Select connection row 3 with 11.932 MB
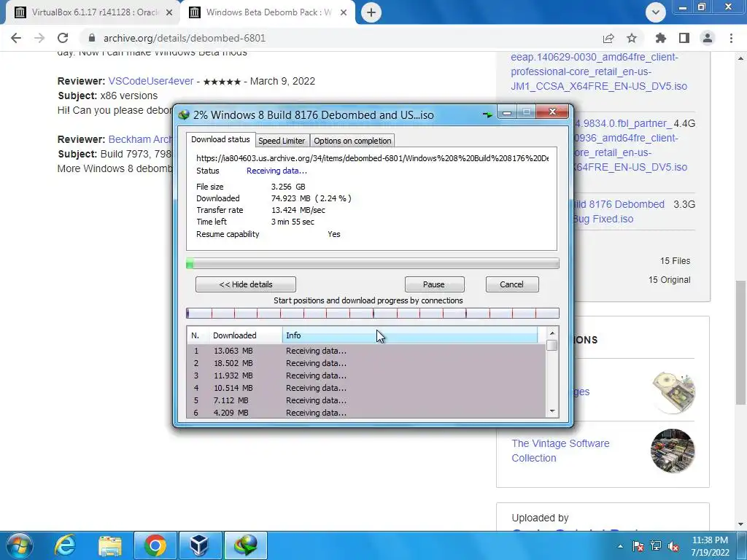 pos(366,376)
